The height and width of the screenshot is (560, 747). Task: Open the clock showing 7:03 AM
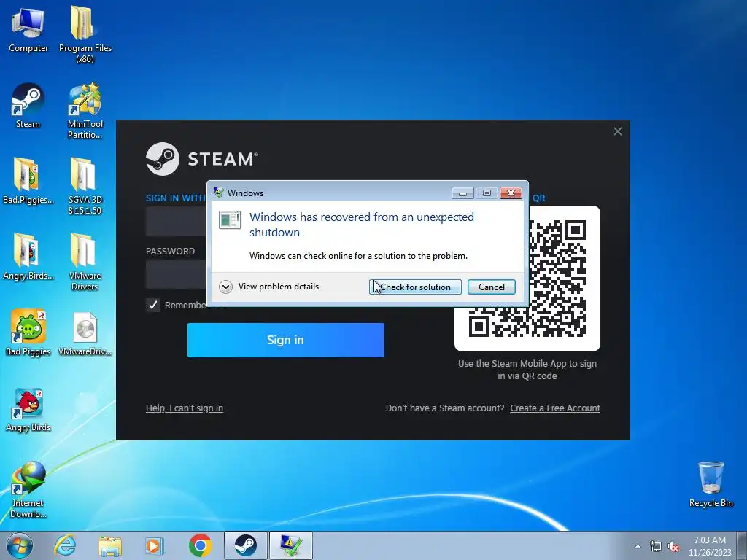click(709, 546)
